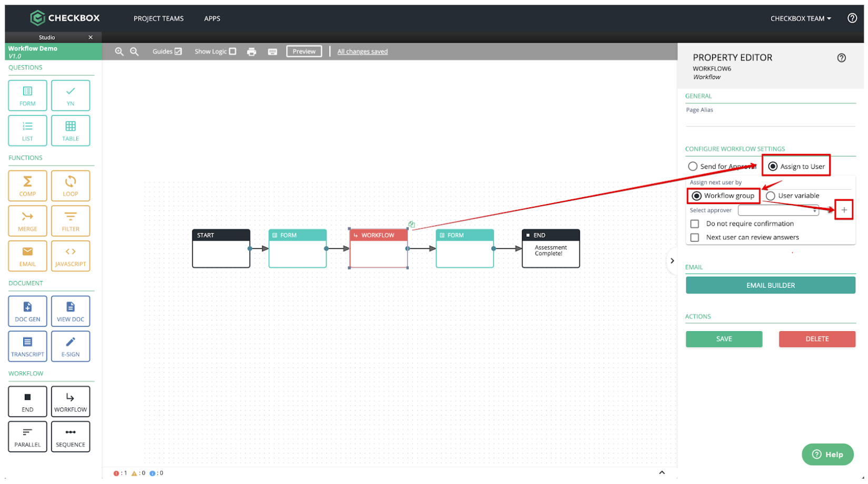This screenshot has width=868, height=484.
Task: Select the FILTER function tool
Action: pyautogui.click(x=71, y=221)
